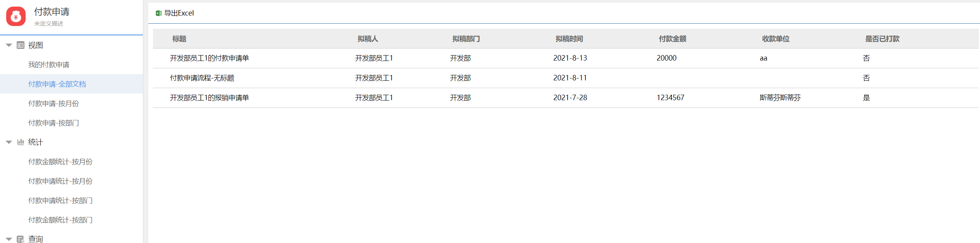Open 我的付款申请 view
This screenshot has width=980, height=243.
(49, 65)
